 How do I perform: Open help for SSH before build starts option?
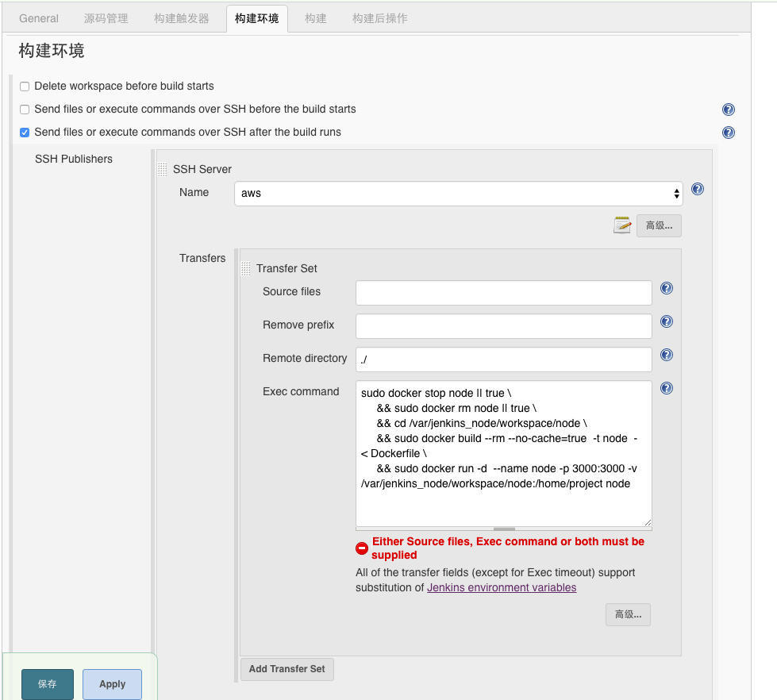pyautogui.click(x=728, y=110)
